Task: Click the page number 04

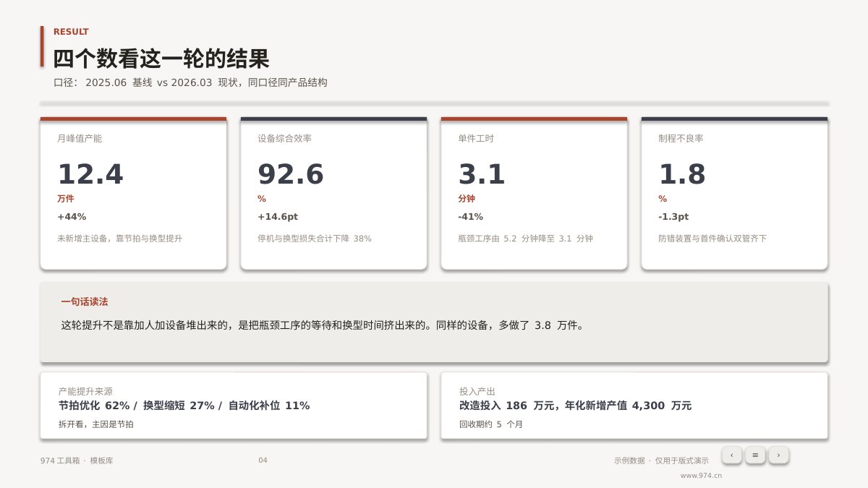Action: click(x=263, y=461)
